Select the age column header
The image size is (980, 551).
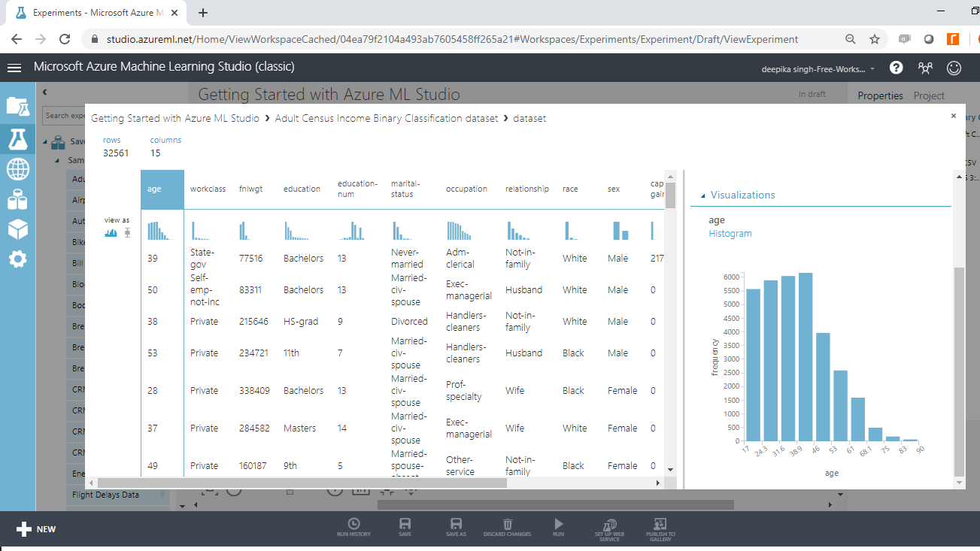[162, 189]
